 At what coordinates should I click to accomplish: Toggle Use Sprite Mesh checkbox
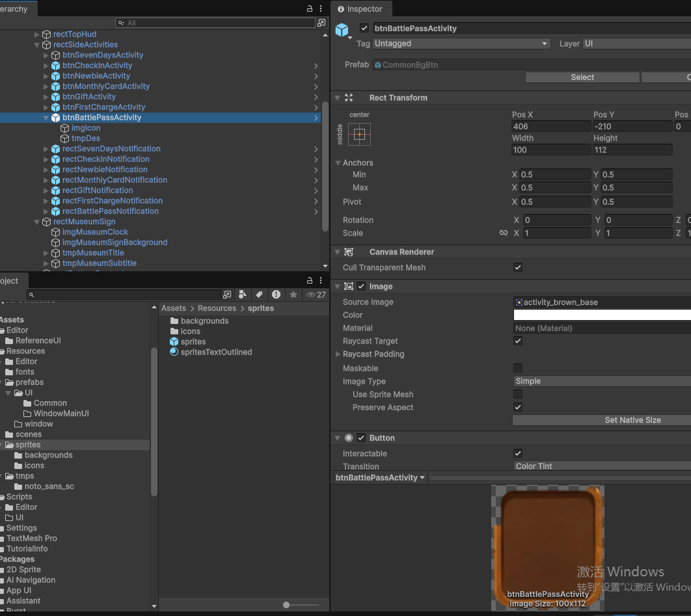click(518, 394)
